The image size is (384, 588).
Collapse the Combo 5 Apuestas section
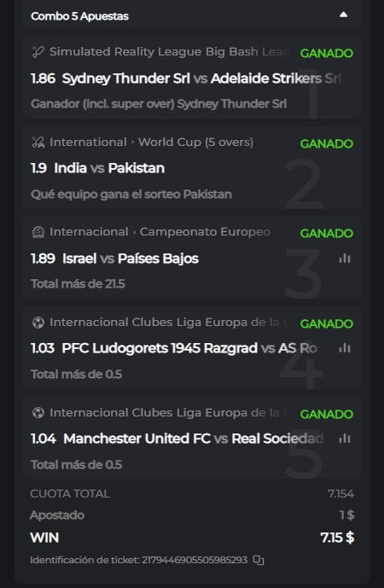[343, 15]
